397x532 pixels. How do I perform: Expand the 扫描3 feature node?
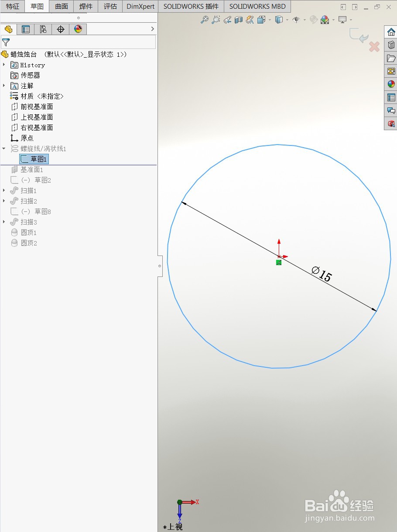tap(4, 222)
